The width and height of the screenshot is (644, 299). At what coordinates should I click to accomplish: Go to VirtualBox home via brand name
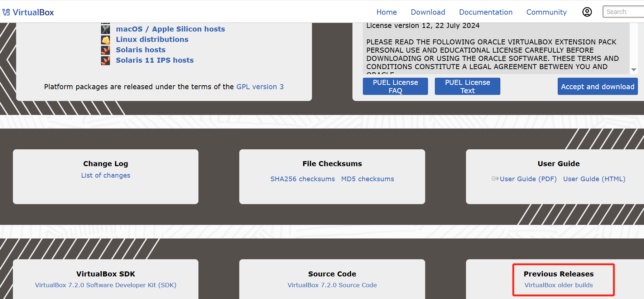pyautogui.click(x=33, y=12)
